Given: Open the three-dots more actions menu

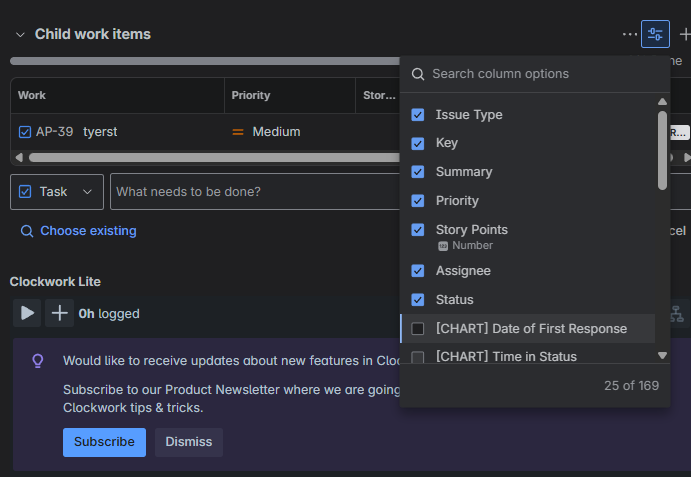Looking at the screenshot, I should 629,34.
